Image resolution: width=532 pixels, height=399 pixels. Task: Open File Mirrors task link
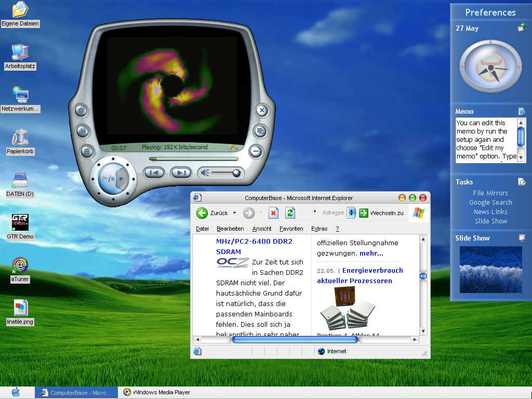[x=490, y=193]
